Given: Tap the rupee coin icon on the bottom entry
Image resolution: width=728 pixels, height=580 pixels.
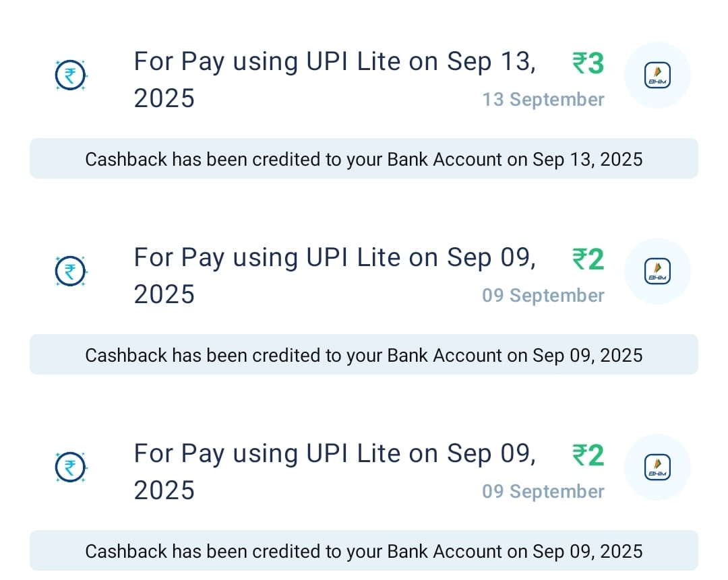Looking at the screenshot, I should (x=70, y=468).
